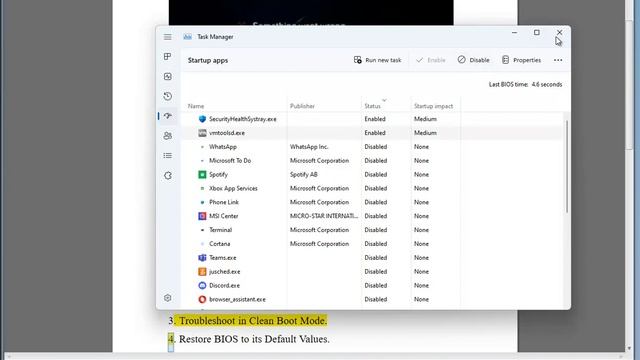
Task: Select the Xbox App Services row
Action: tap(371, 188)
